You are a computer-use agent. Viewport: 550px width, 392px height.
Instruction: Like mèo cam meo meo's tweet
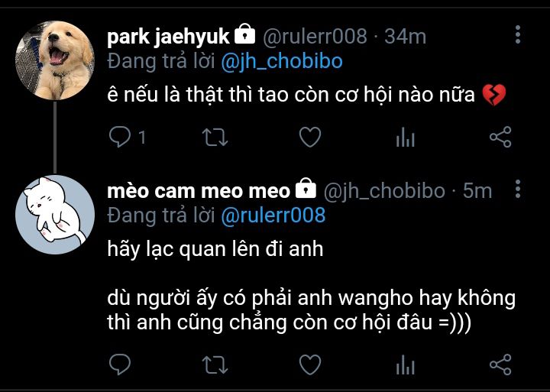tap(310, 364)
